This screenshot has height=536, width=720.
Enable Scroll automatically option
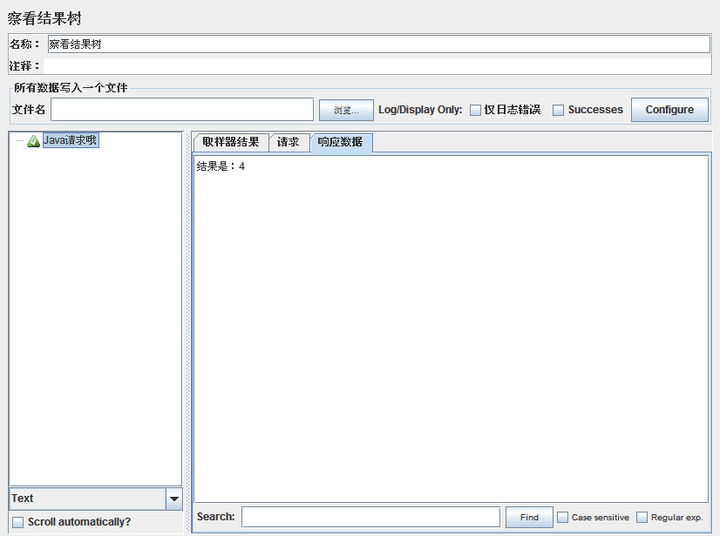click(x=18, y=522)
